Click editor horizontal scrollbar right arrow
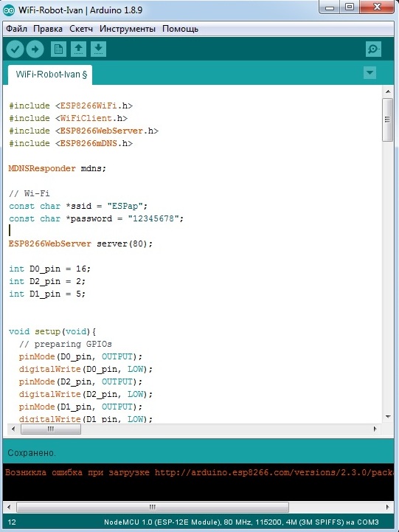Image resolution: width=399 pixels, height=532 pixels. tap(375, 429)
